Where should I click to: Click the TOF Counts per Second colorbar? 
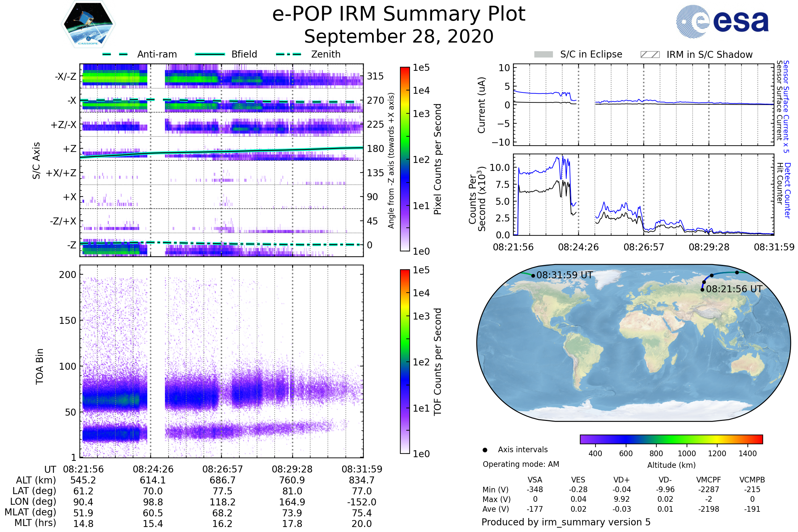405,361
